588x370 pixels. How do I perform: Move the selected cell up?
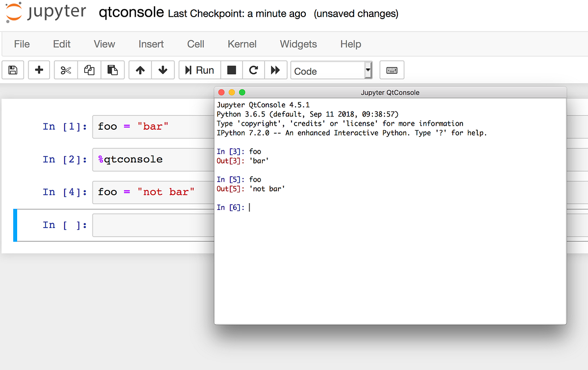click(x=140, y=70)
